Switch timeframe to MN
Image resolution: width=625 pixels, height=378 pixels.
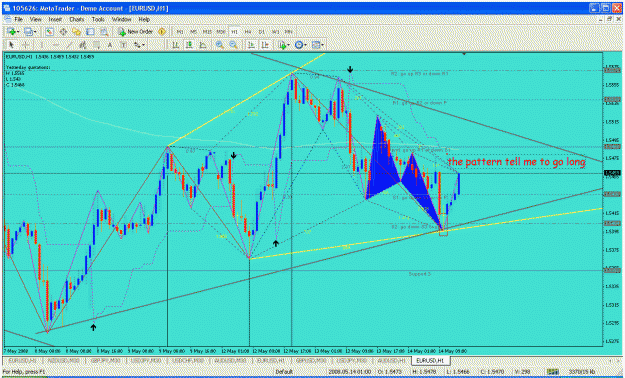tap(289, 32)
